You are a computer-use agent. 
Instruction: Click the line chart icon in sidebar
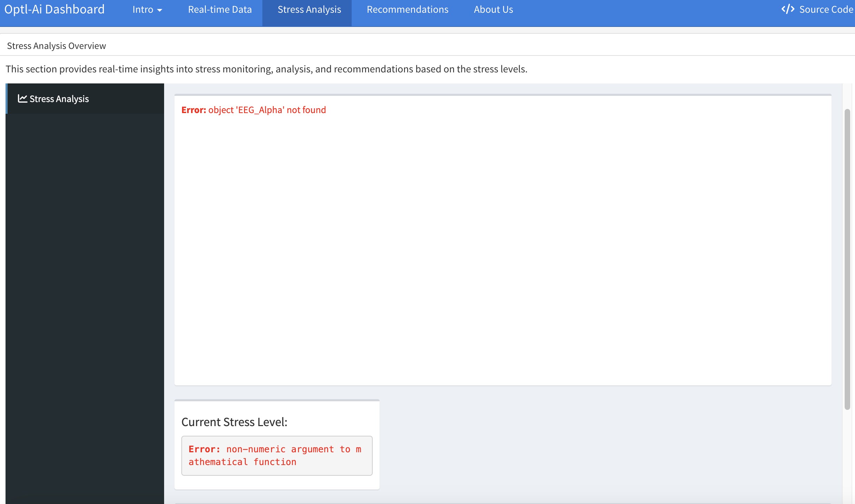coord(22,99)
